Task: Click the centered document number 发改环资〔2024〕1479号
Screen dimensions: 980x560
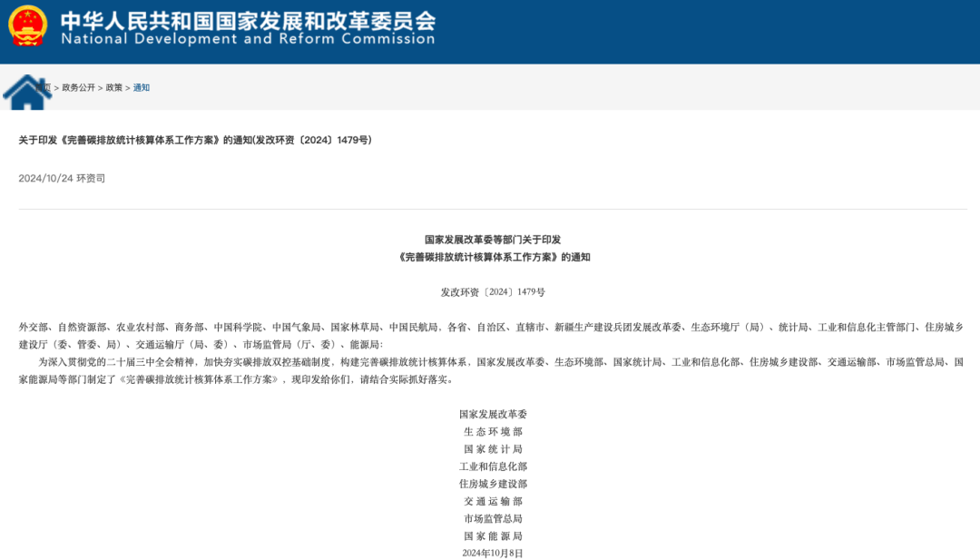Action: point(493,292)
